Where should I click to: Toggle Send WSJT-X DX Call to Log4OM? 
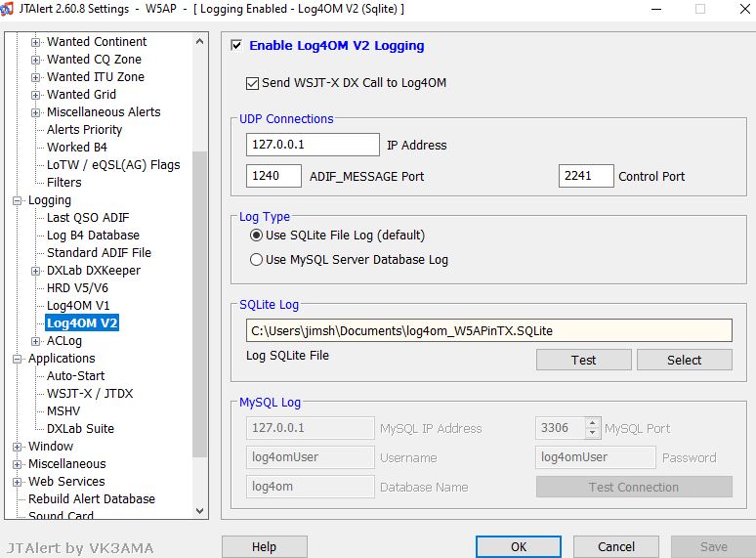252,83
